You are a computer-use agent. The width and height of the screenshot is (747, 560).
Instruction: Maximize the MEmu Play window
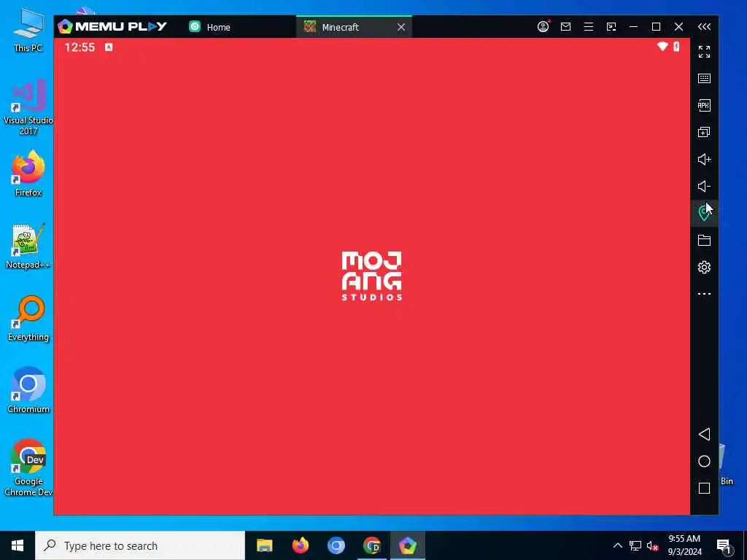pos(656,27)
